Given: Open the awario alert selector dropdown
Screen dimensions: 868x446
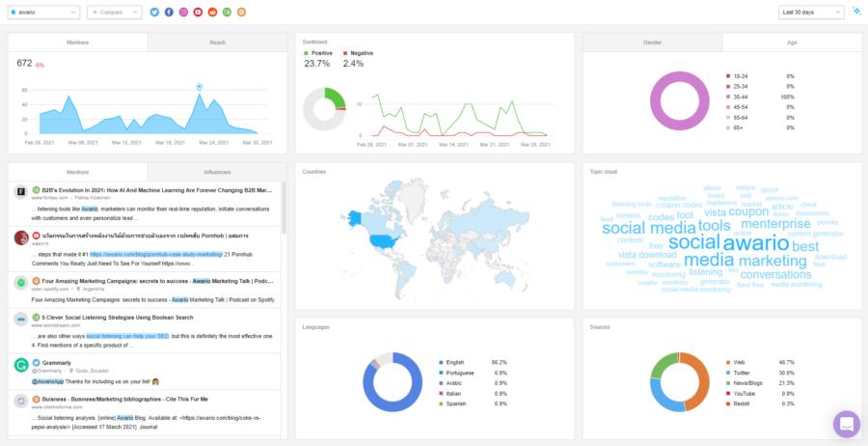Looking at the screenshot, I should (43, 13).
